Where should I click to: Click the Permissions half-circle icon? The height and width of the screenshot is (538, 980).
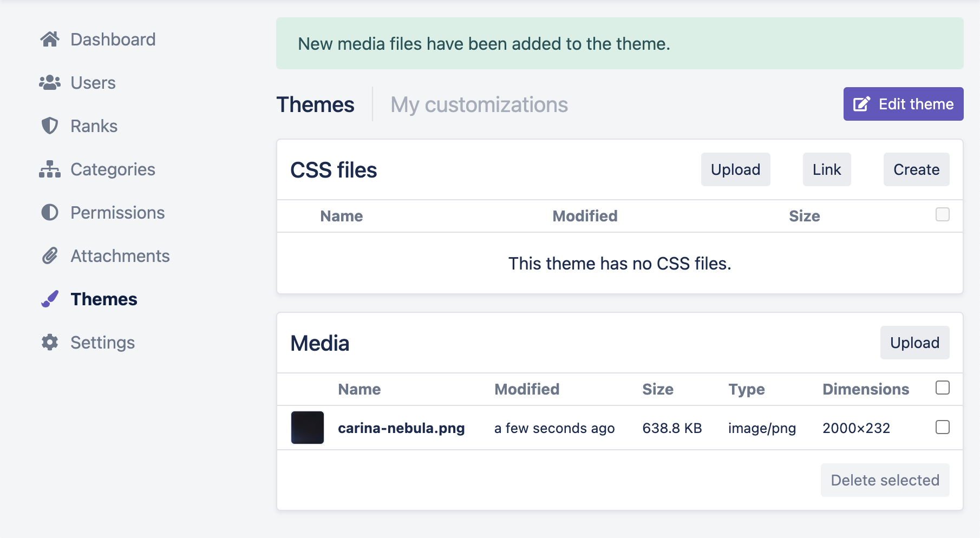click(50, 213)
